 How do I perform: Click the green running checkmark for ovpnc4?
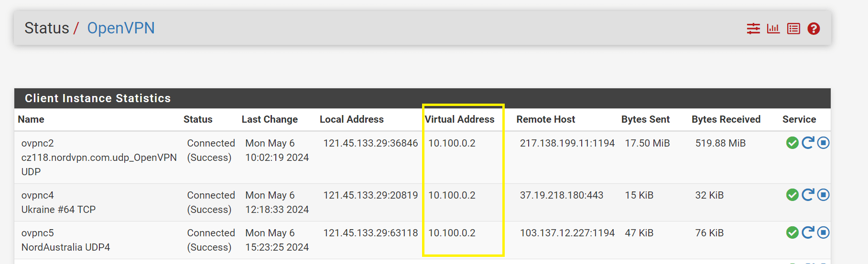(x=792, y=195)
